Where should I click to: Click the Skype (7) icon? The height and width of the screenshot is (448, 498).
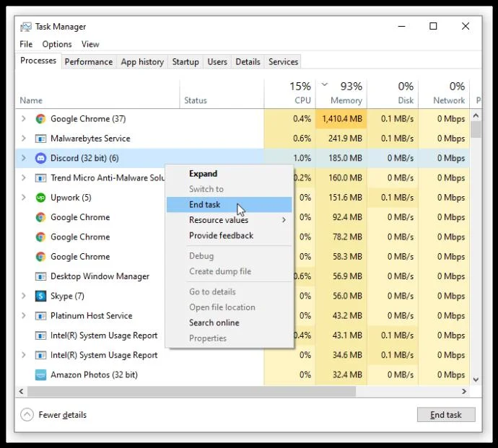tap(40, 296)
